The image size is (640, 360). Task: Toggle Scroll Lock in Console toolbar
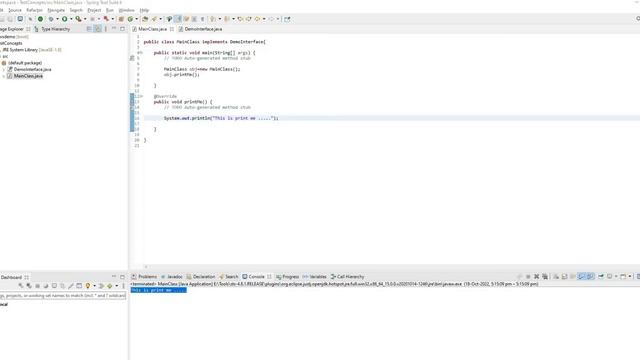point(564,276)
